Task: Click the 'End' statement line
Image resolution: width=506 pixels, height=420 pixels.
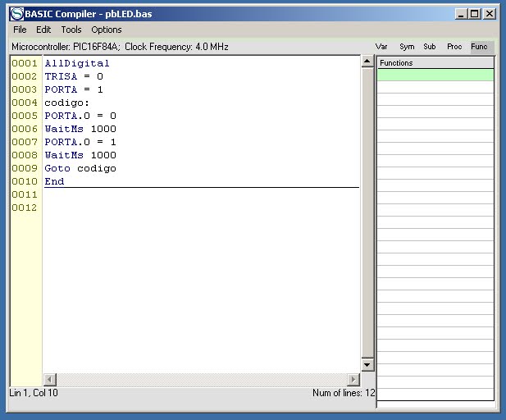Action: tap(54, 181)
